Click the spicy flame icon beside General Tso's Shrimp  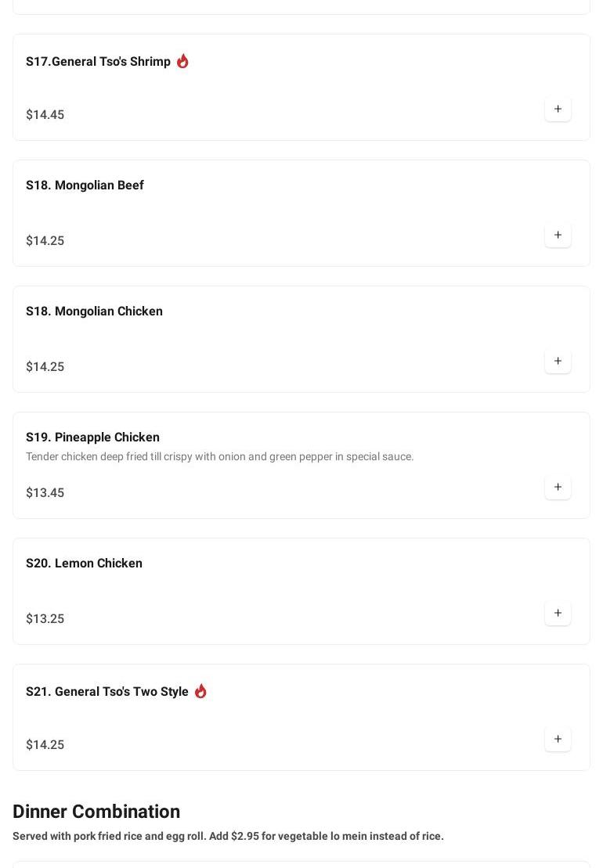click(x=182, y=61)
